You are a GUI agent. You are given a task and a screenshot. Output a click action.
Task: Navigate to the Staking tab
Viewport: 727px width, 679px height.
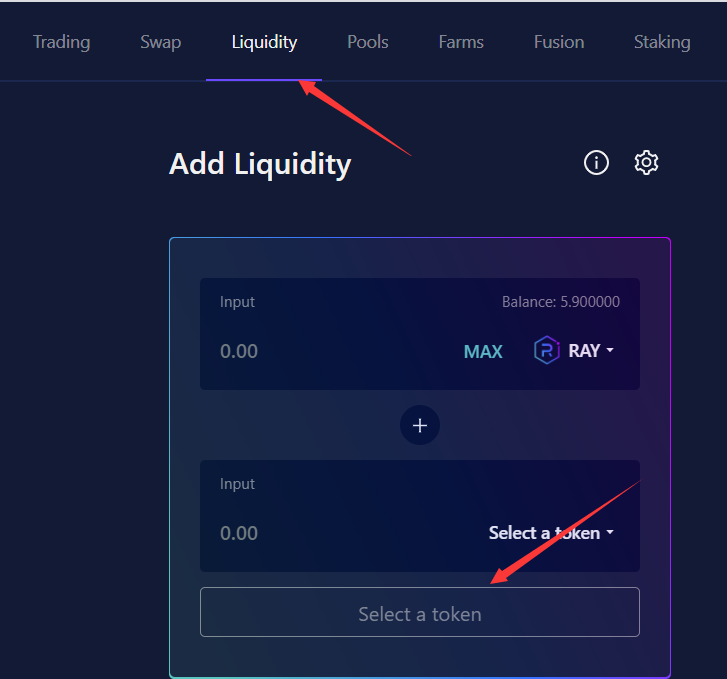coord(662,42)
